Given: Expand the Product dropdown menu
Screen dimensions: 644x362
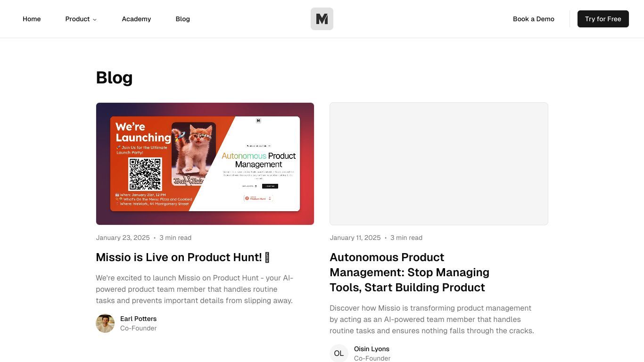Looking at the screenshot, I should tap(81, 19).
